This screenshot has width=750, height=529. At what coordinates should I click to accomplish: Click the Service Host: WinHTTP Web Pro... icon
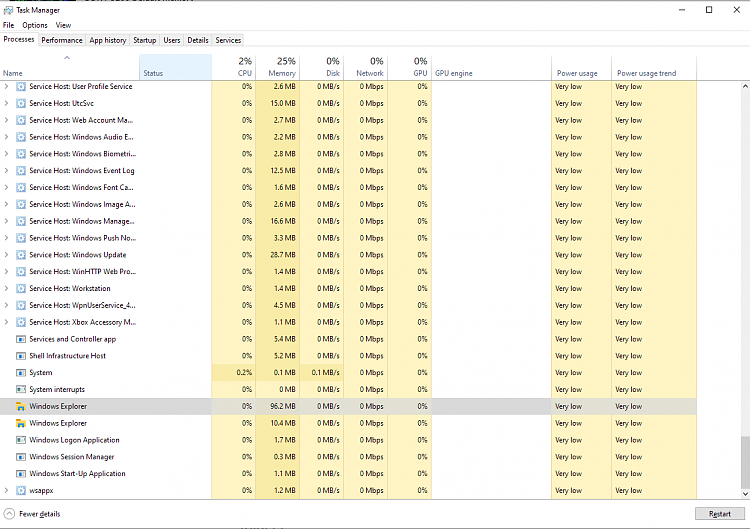coord(21,272)
